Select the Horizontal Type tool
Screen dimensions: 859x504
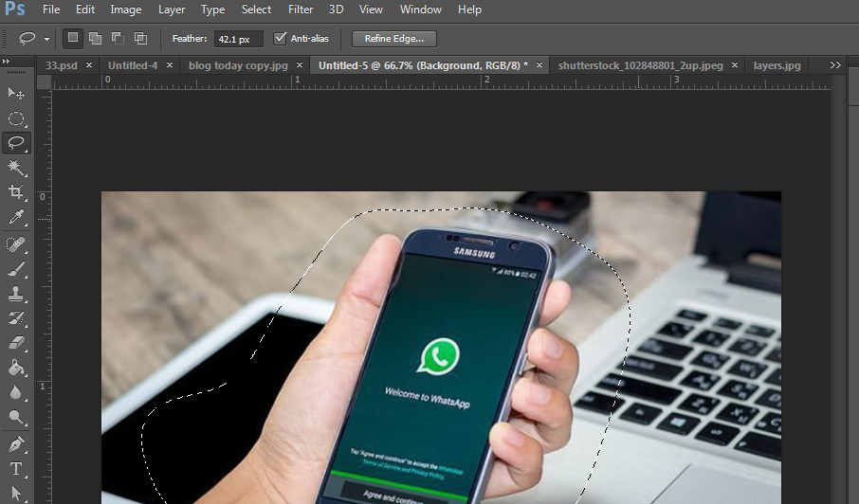pyautogui.click(x=16, y=468)
